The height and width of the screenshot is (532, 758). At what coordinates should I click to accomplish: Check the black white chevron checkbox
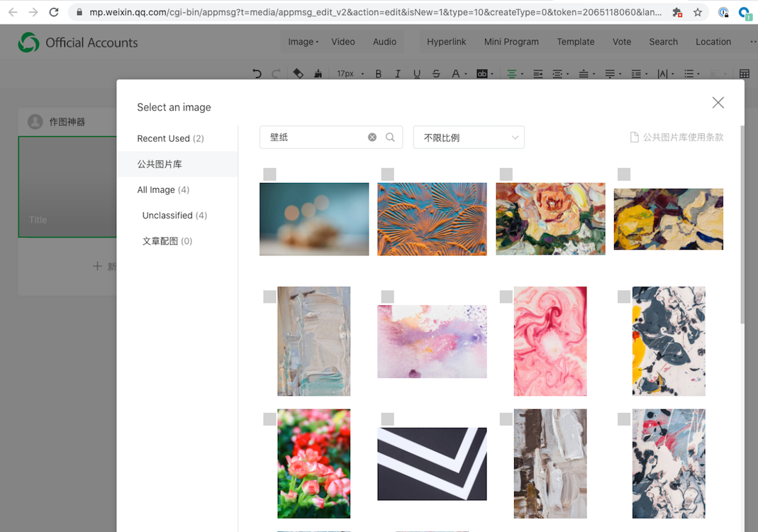click(x=388, y=419)
